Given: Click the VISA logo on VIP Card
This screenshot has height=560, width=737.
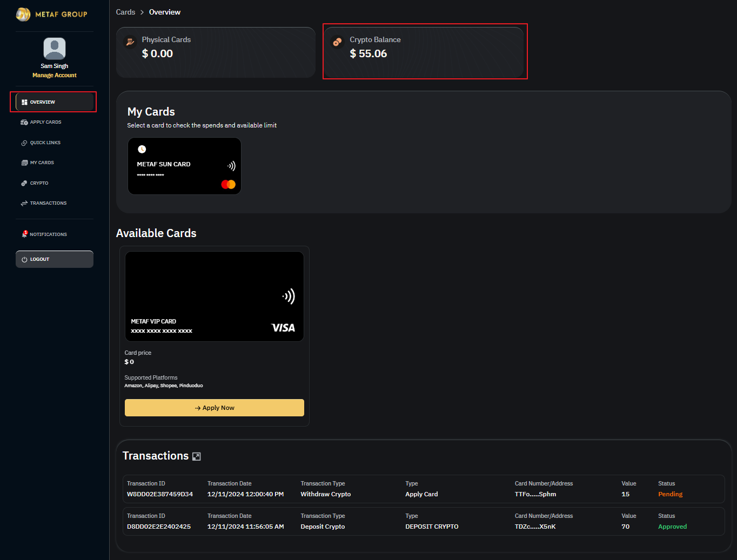Looking at the screenshot, I should pyautogui.click(x=283, y=328).
